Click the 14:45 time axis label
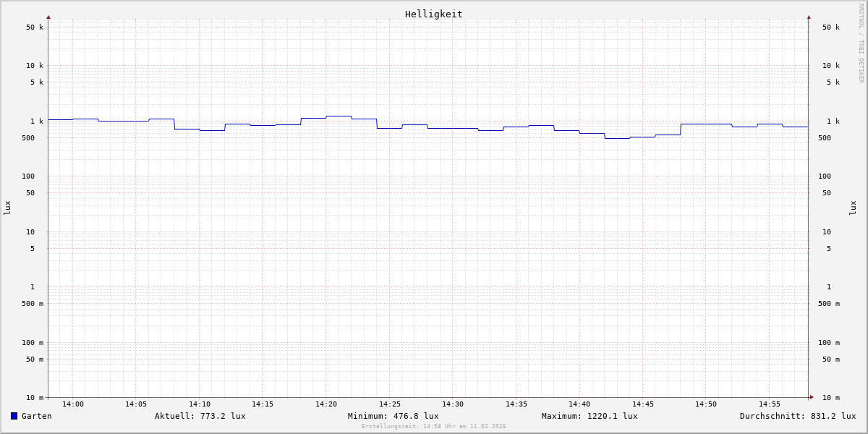Screen dimensions: 868x434 pyautogui.click(x=643, y=404)
